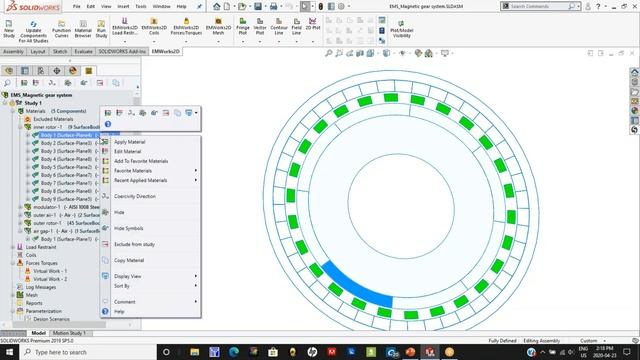Image resolution: width=640 pixels, height=360 pixels.
Task: Switch to the Assembly tab
Action: pyautogui.click(x=13, y=52)
